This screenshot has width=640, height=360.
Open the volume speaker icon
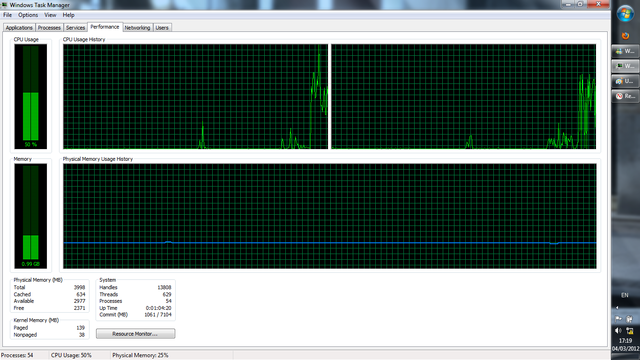point(618,331)
